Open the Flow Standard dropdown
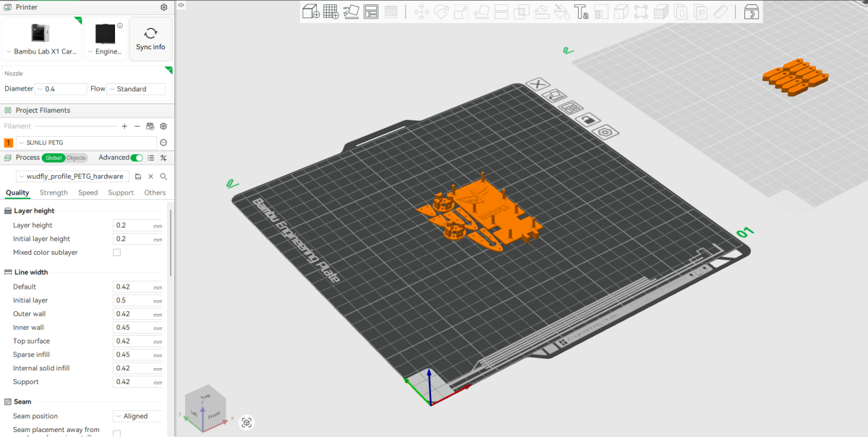Screen dimensions: 868x437 [136, 89]
